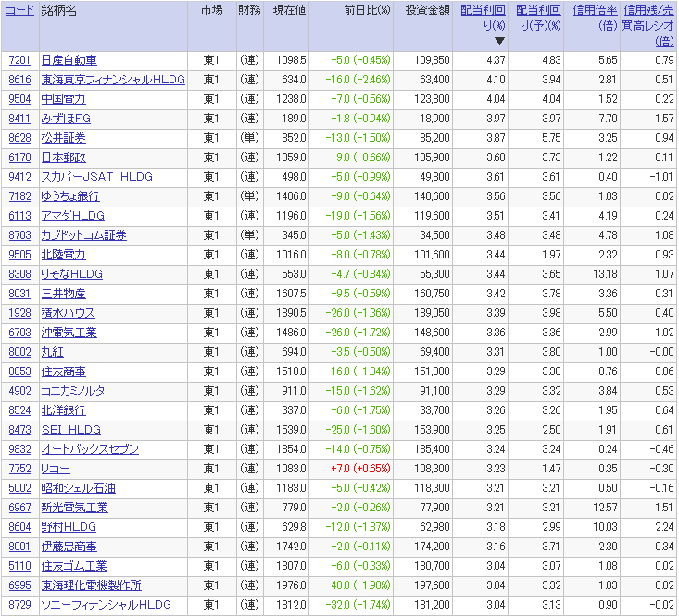Viewport: 679px width, 616px height.
Task: Open stock code 8473 link
Action: (20, 430)
